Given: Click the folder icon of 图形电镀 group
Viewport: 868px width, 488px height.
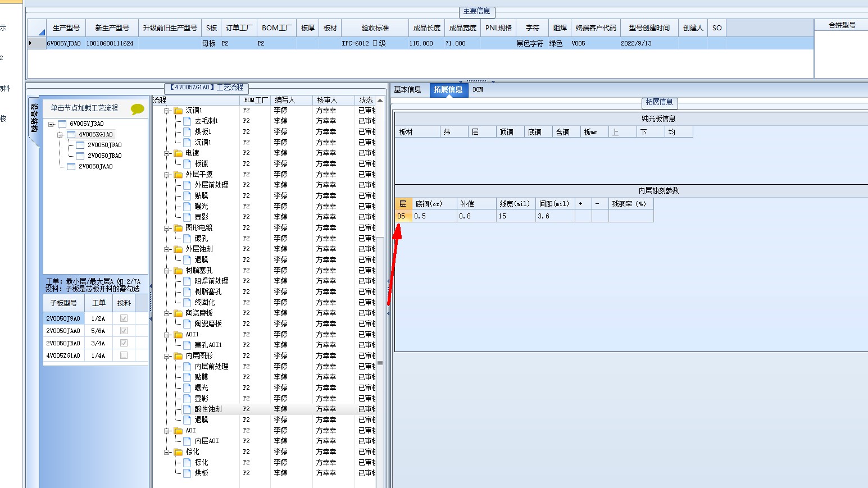Looking at the screenshot, I should coord(178,228).
